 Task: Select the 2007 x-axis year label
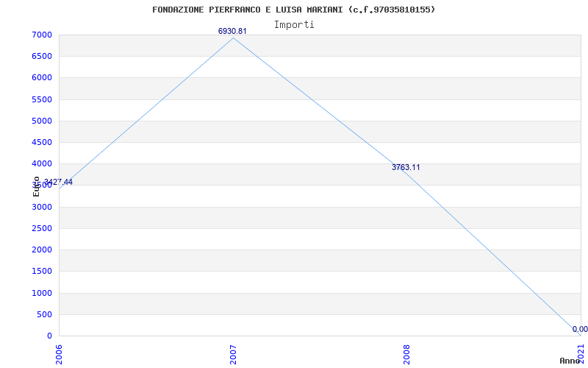pyautogui.click(x=233, y=355)
